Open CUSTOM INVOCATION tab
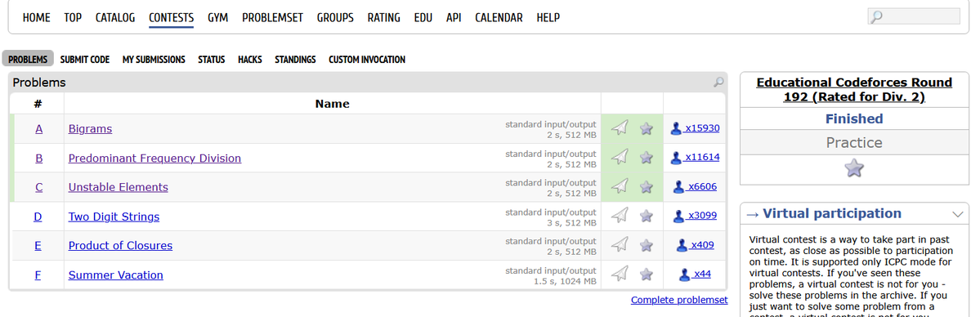Viewport: 980px width, 317px height. (x=367, y=60)
